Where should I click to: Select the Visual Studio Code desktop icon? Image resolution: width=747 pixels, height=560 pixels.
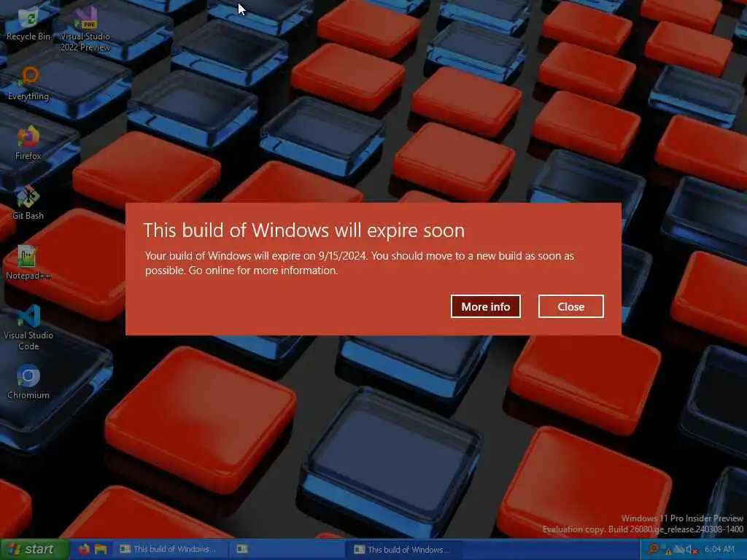(28, 327)
